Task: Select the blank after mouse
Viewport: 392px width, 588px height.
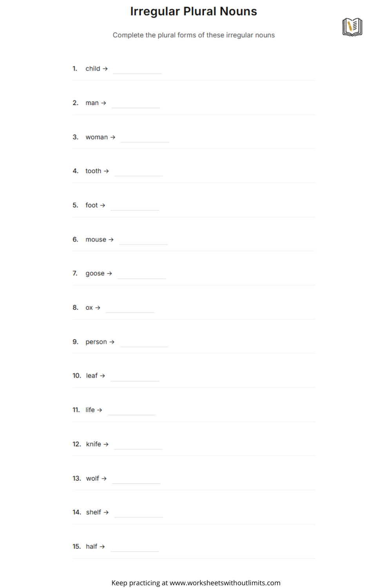Action: (143, 240)
